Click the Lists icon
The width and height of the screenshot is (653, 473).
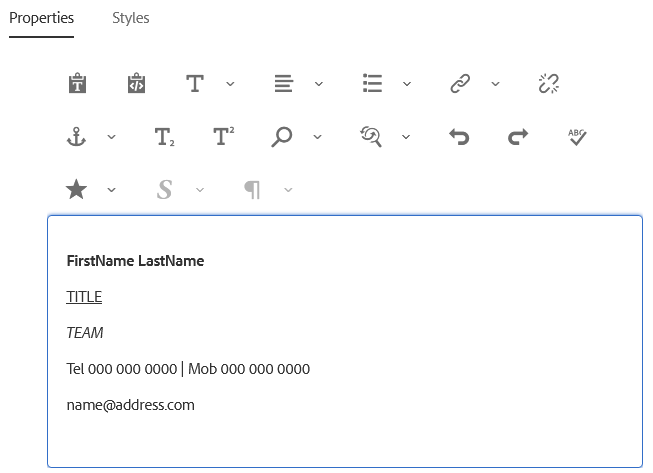click(372, 83)
